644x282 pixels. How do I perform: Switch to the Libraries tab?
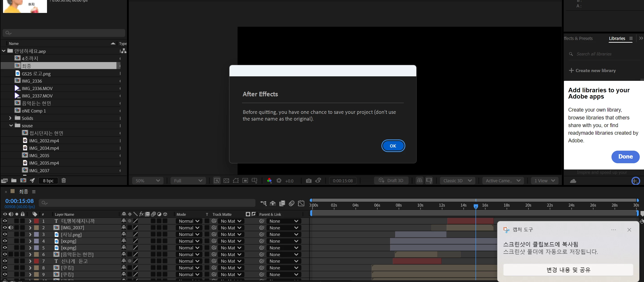point(617,38)
